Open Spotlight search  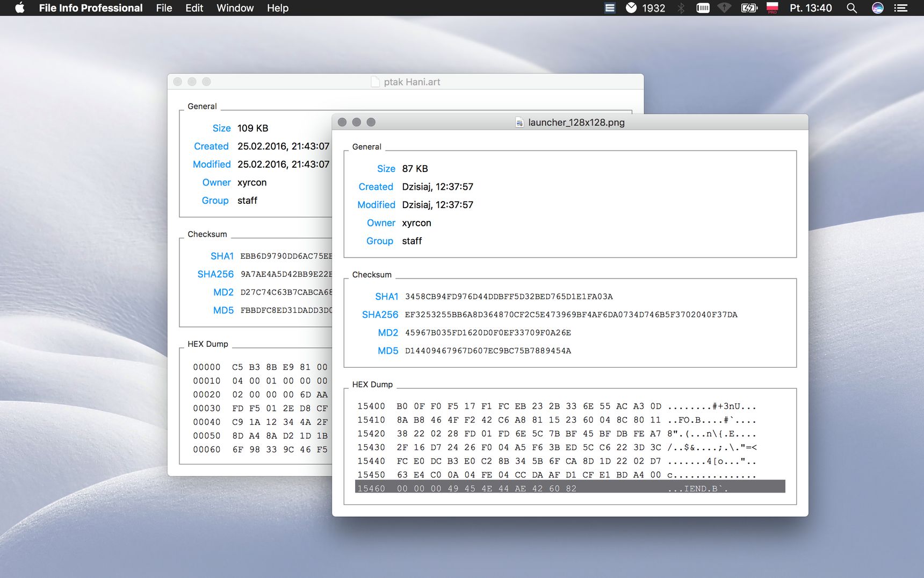pos(851,8)
